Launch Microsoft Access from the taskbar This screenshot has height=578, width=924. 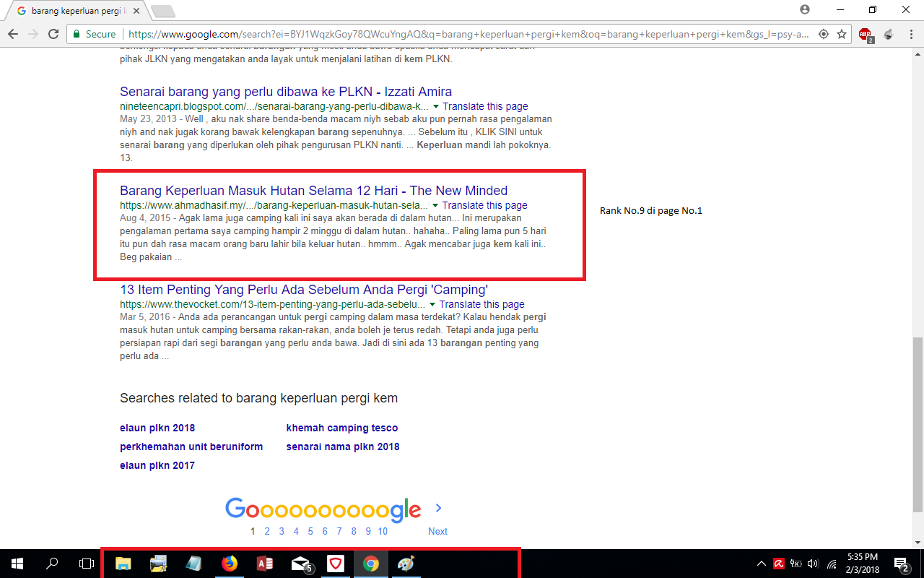pyautogui.click(x=264, y=564)
